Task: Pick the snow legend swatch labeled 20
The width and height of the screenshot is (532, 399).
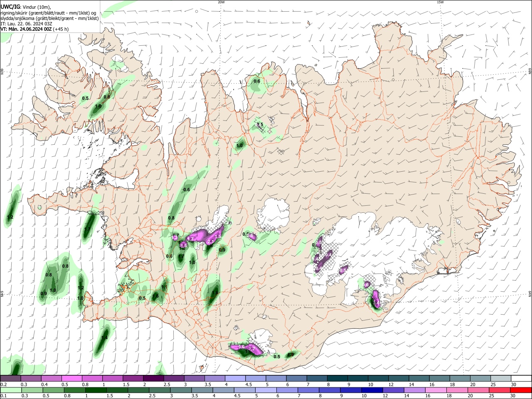Action: point(481,379)
